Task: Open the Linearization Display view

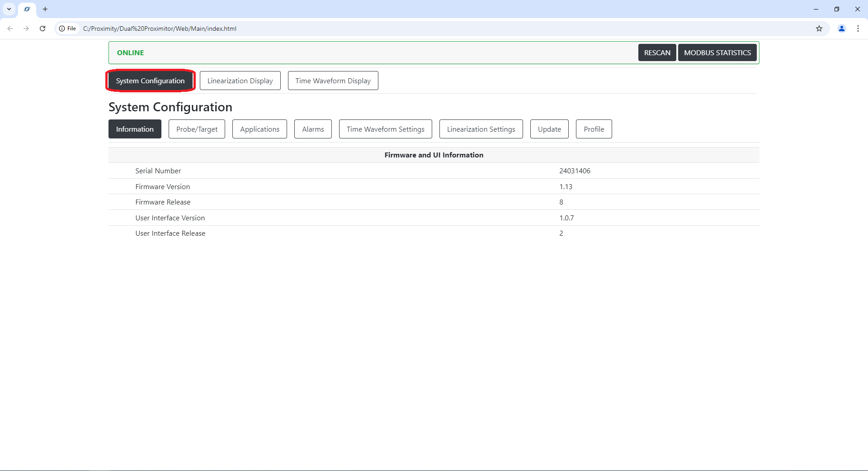Action: [240, 81]
